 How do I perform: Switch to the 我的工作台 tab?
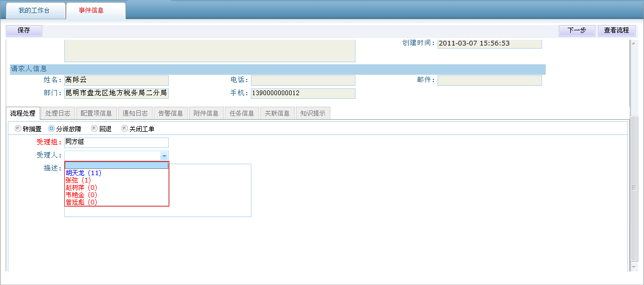[x=34, y=10]
